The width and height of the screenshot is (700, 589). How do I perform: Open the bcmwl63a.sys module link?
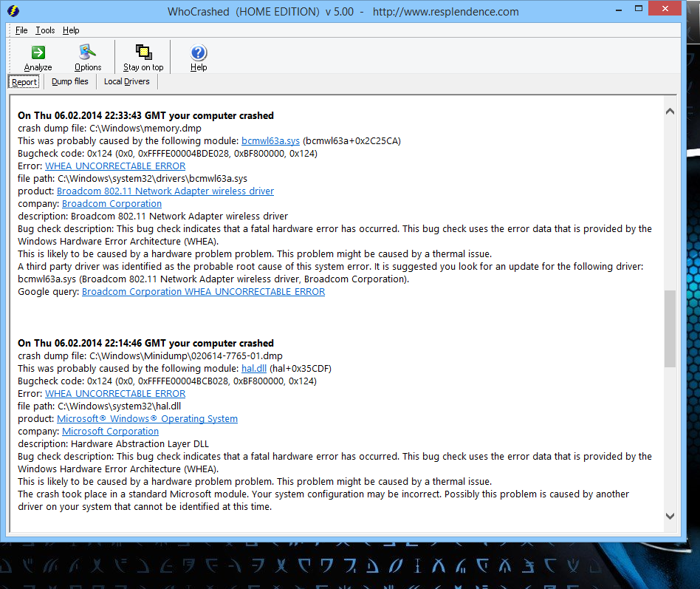point(270,140)
